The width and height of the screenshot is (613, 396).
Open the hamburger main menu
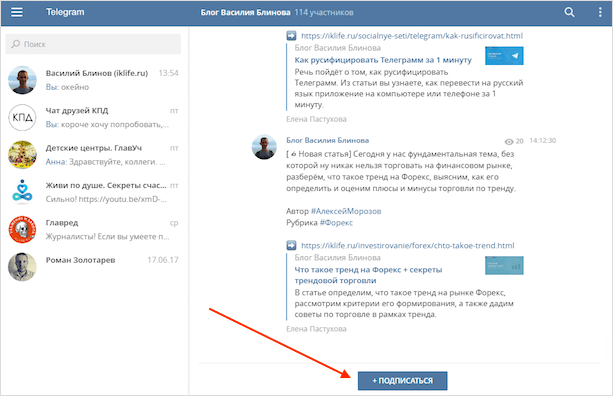coord(17,12)
